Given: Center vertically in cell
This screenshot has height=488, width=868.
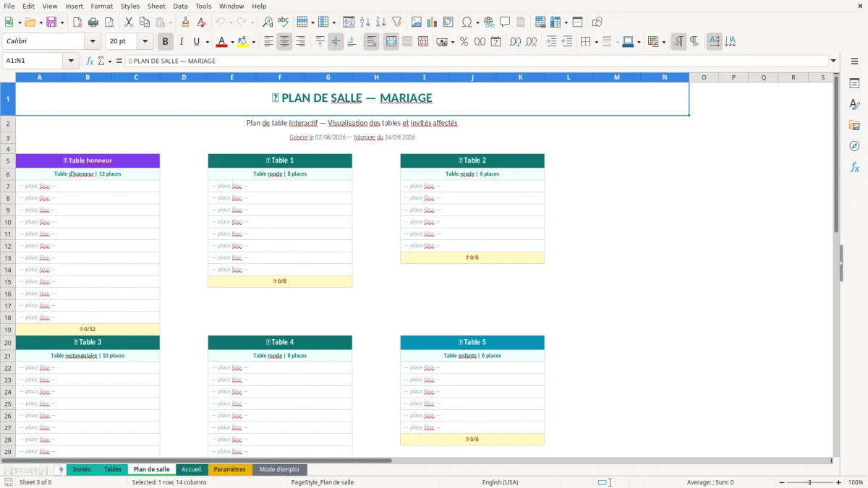Looking at the screenshot, I should click(336, 42).
